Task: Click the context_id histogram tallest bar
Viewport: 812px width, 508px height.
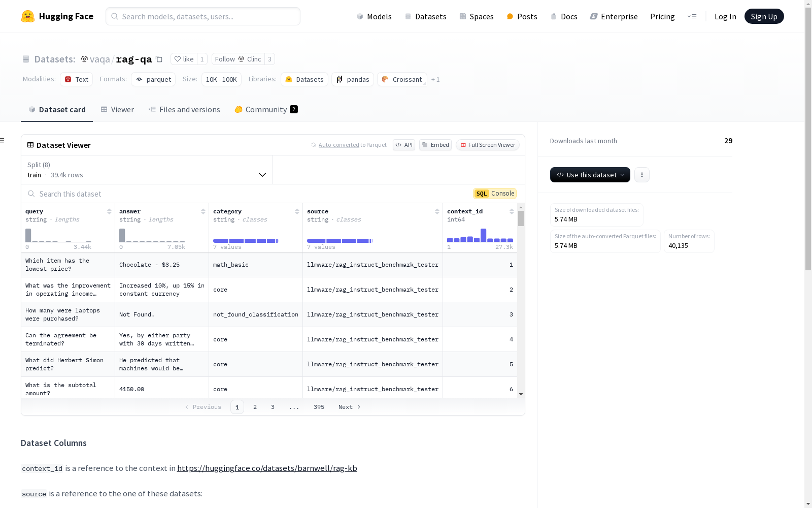Action: click(484, 235)
